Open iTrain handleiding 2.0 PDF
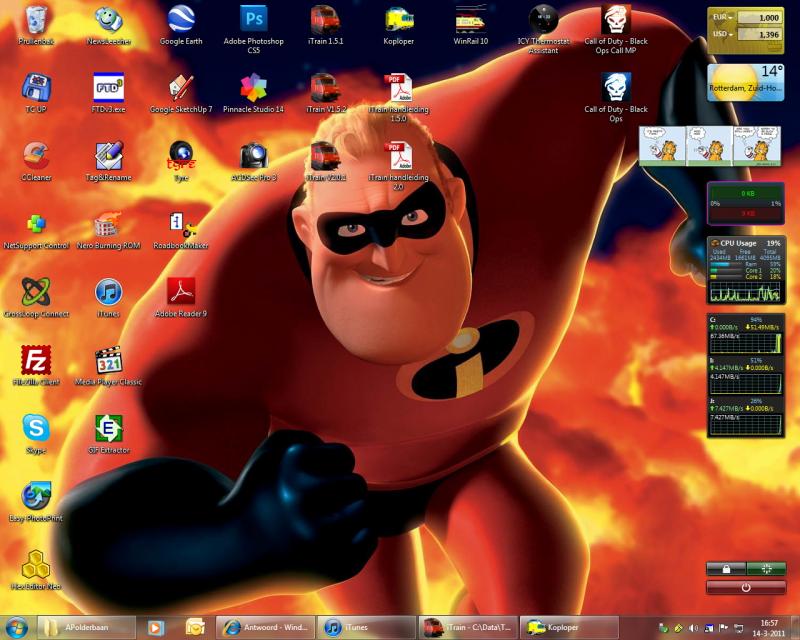Image resolution: width=800 pixels, height=640 pixels. click(x=398, y=165)
